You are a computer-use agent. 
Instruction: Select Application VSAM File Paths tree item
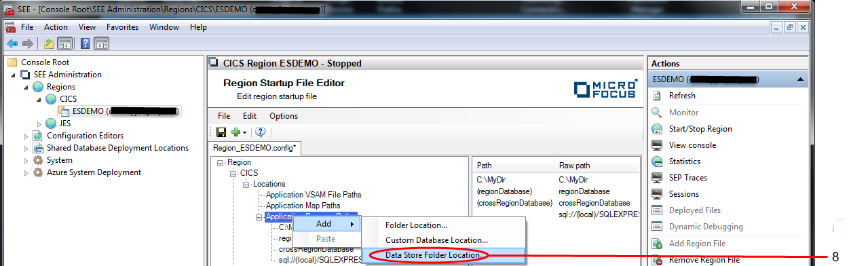tap(313, 195)
